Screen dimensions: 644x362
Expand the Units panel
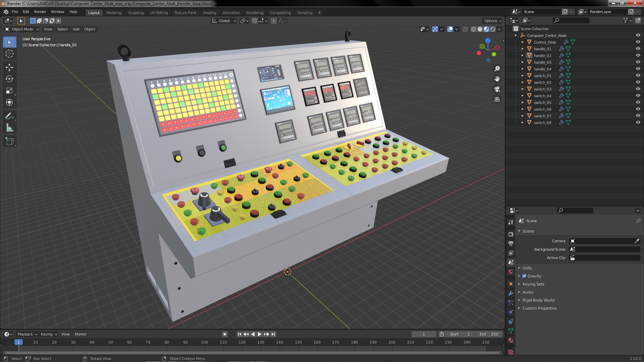527,268
